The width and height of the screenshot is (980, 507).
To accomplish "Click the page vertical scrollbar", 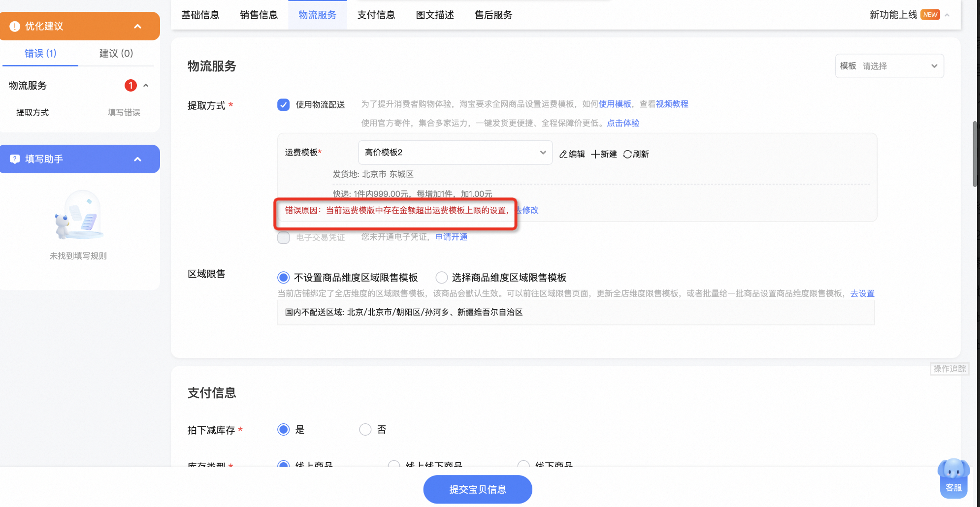I will [x=975, y=154].
